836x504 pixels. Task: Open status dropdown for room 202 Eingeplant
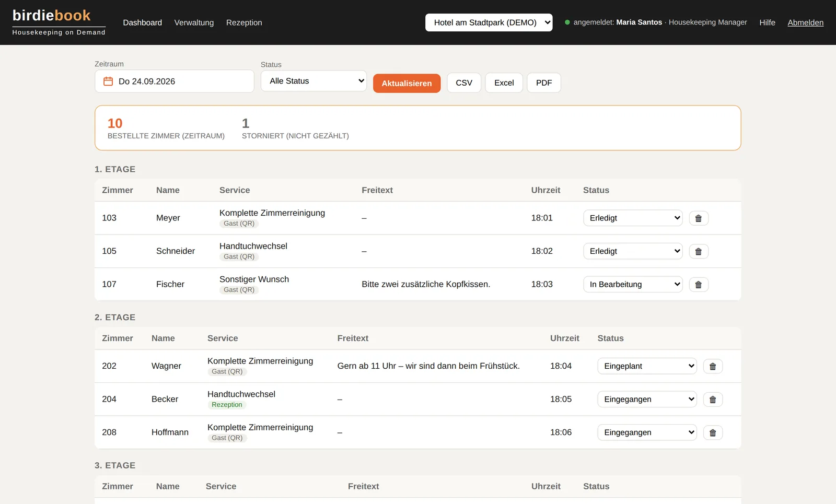[x=647, y=366]
